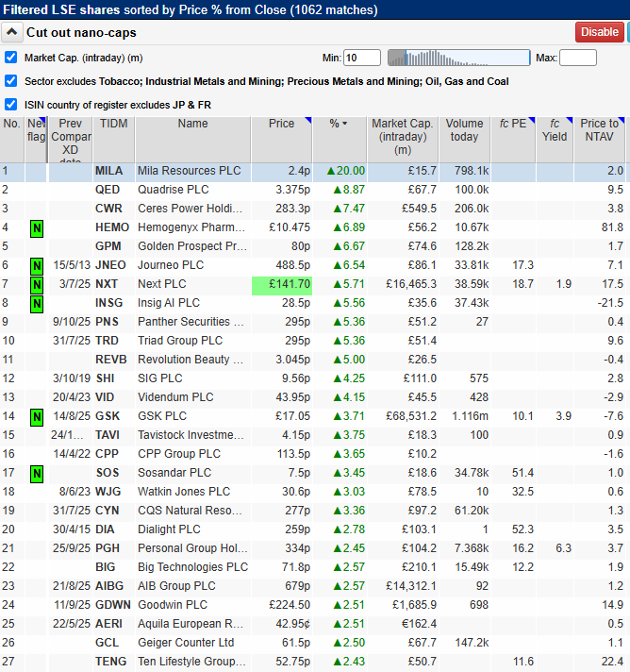Open the news flag icon for SOS
Viewport: 630px width, 672px height.
click(x=37, y=474)
